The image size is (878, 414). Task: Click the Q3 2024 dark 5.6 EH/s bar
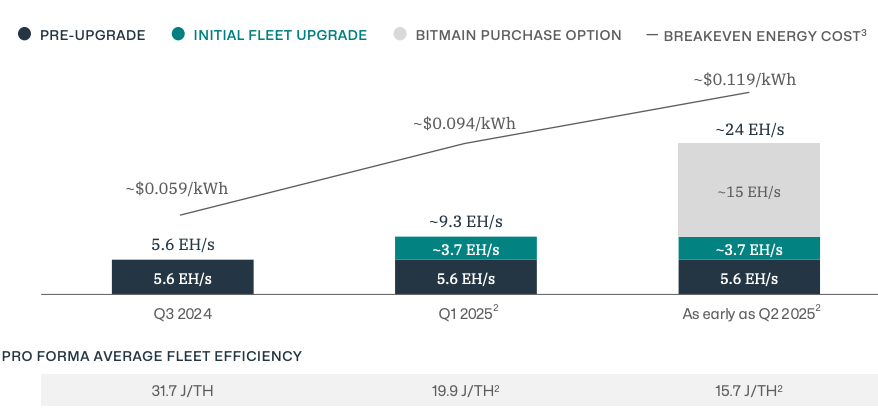pyautogui.click(x=182, y=277)
